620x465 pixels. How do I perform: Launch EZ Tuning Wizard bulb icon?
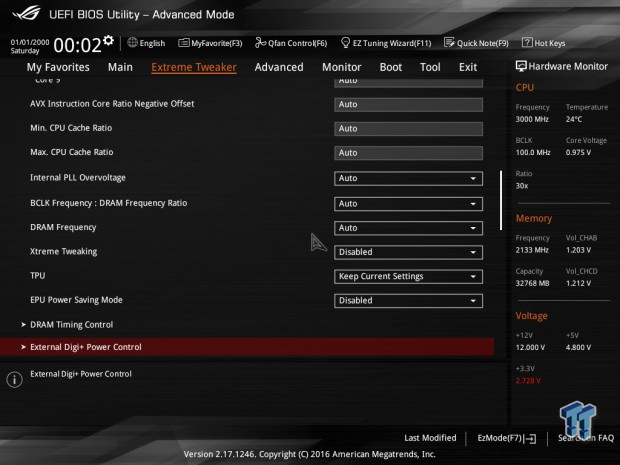point(345,42)
